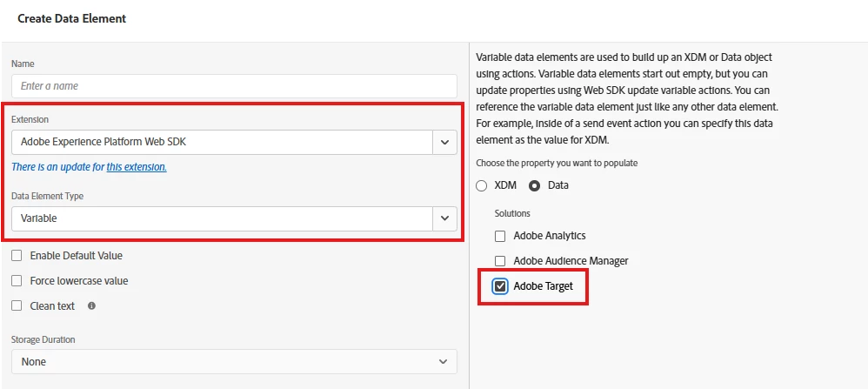Viewport: 868px width, 389px height.
Task: Uncheck the Adobe Target checkbox
Action: [x=500, y=286]
